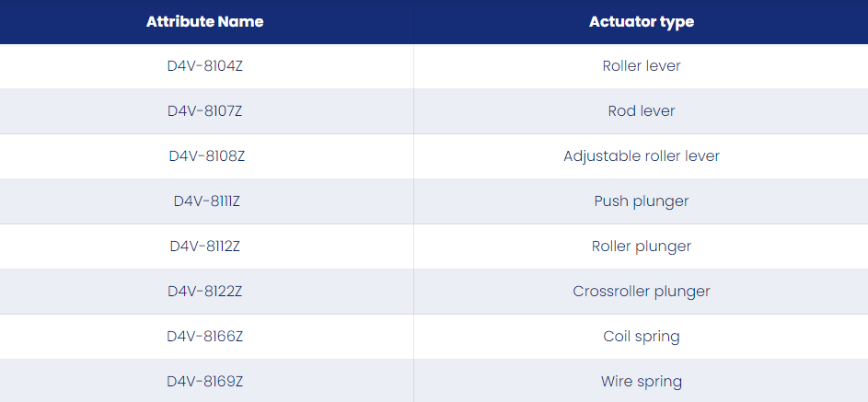This screenshot has width=868, height=402.
Task: Select the Push plunger actuator cell
Action: click(641, 201)
